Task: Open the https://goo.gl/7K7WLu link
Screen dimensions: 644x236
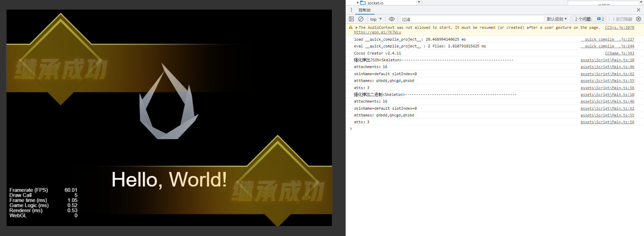Action: point(377,32)
